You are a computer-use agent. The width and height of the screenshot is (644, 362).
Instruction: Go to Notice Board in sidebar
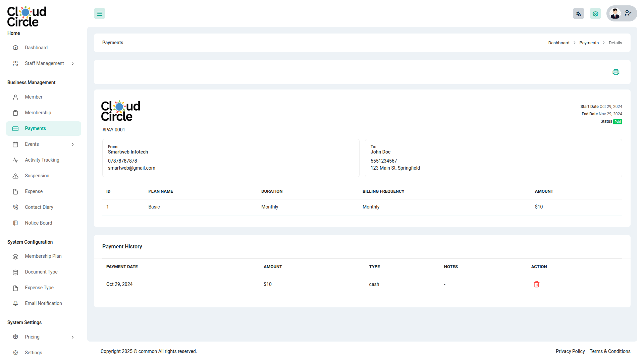click(38, 223)
